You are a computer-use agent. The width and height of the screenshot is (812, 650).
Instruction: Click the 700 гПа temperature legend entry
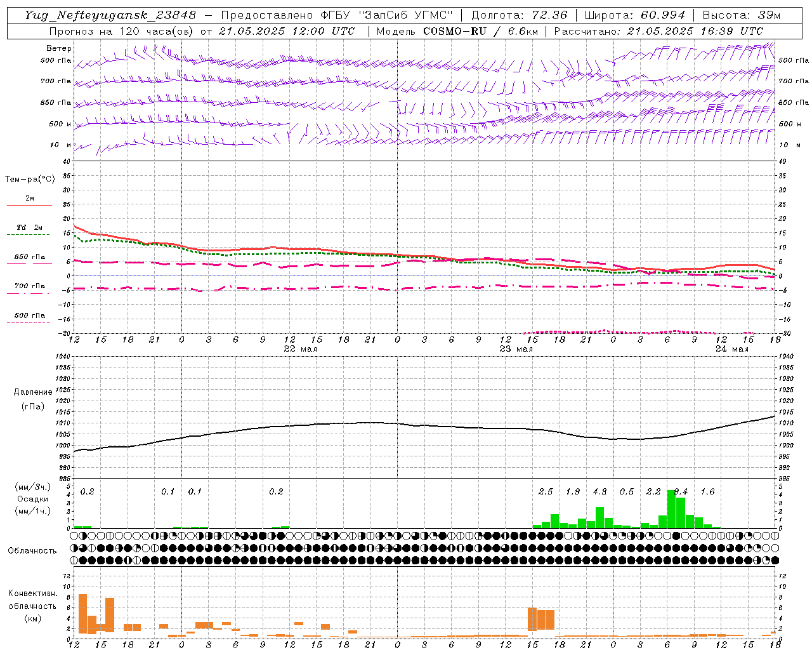tap(30, 286)
